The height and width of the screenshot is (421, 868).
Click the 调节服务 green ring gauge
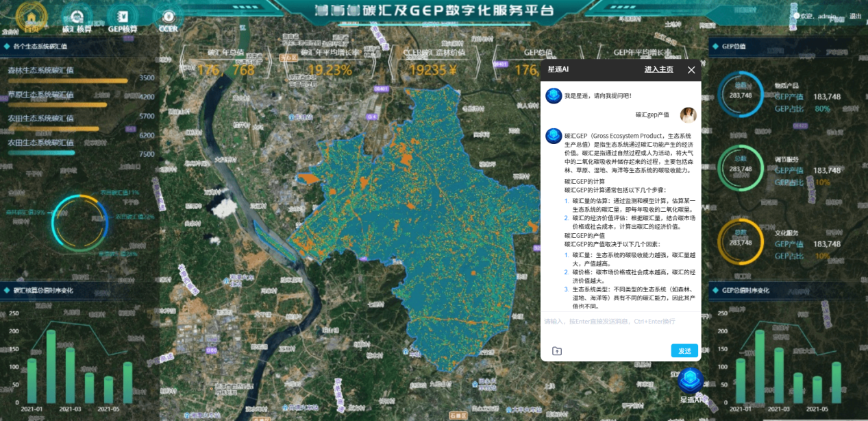coord(741,169)
